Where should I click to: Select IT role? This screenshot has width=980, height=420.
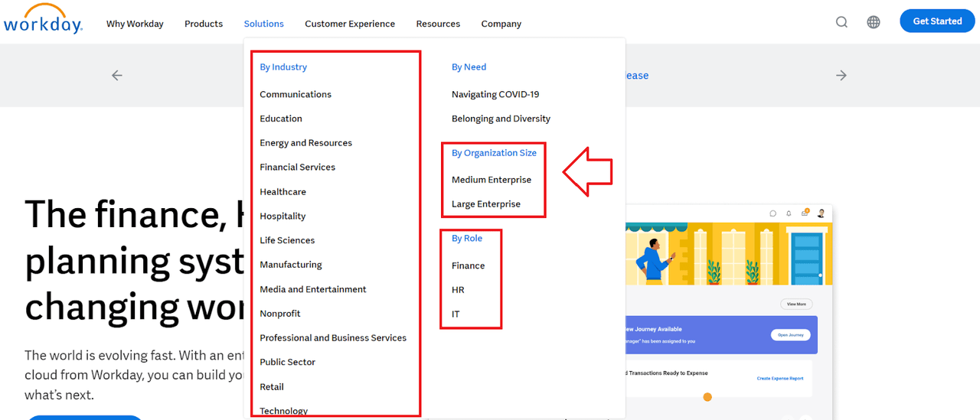[456, 314]
